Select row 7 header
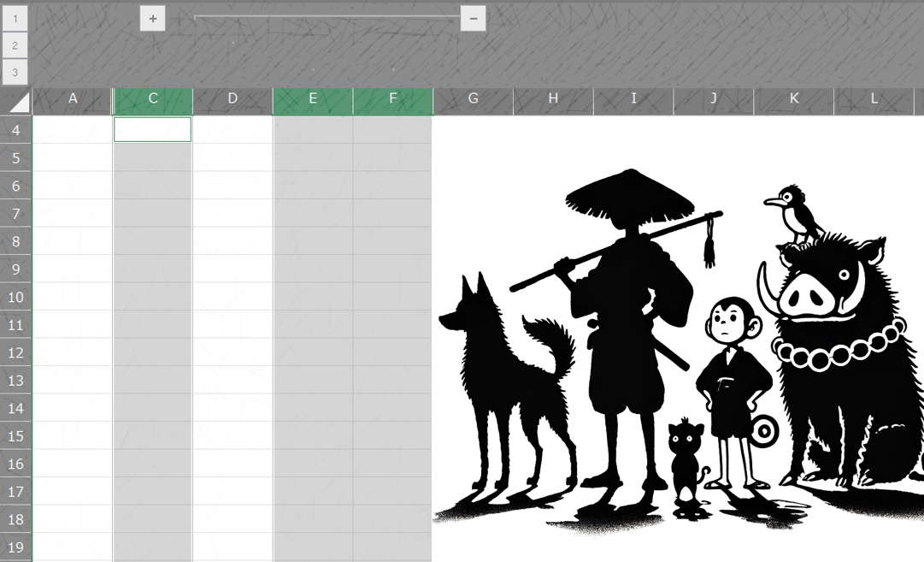 [16, 214]
